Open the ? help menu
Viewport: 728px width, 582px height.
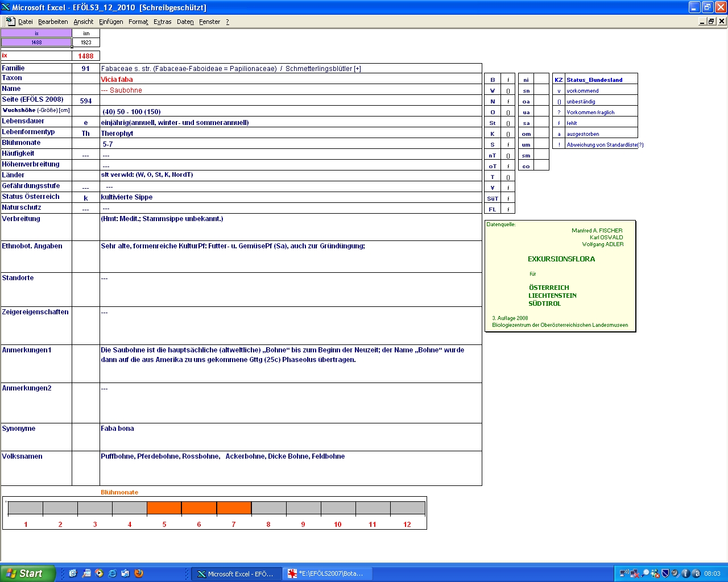click(227, 22)
